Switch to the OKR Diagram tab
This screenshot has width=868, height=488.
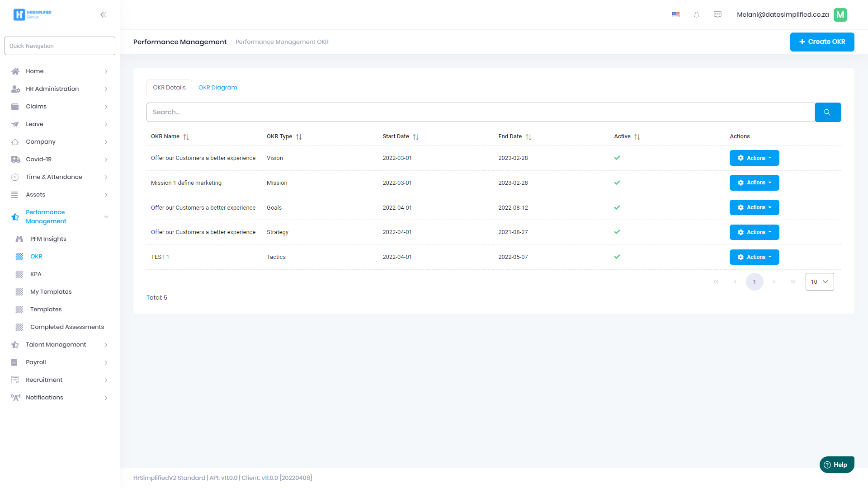click(x=217, y=87)
